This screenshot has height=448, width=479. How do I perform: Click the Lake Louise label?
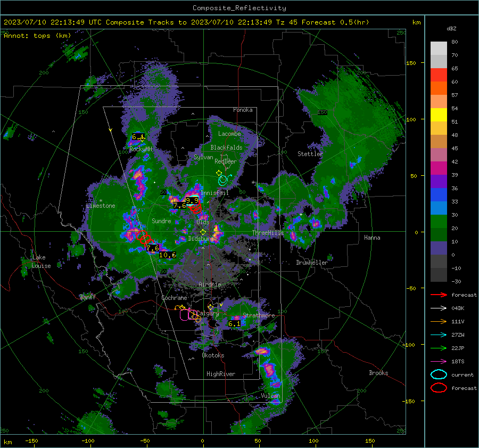(41, 262)
